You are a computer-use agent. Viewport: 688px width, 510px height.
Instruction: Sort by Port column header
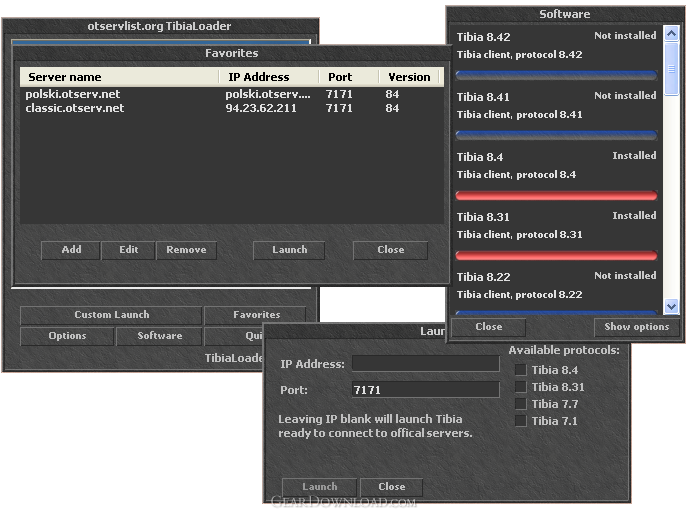click(348, 77)
